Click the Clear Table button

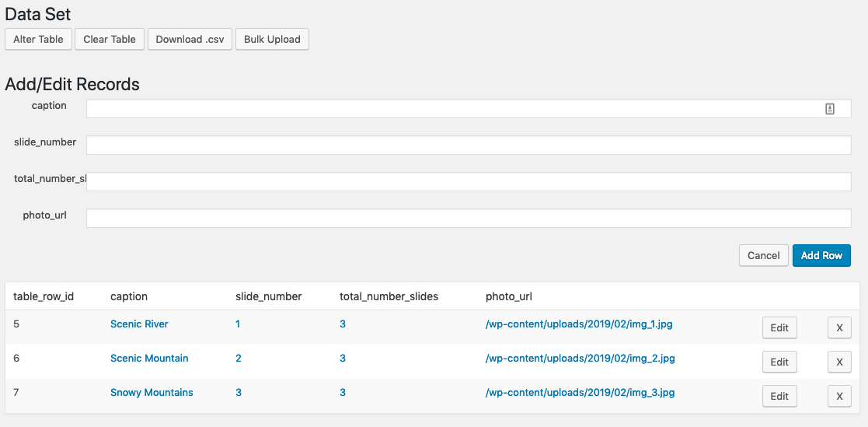pos(110,40)
